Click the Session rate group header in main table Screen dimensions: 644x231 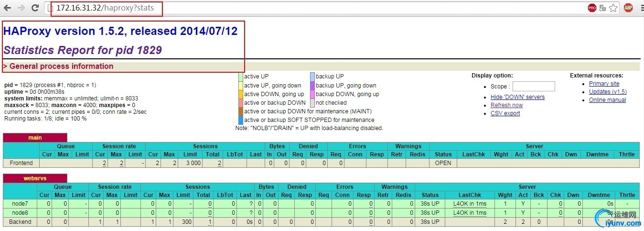(x=118, y=146)
